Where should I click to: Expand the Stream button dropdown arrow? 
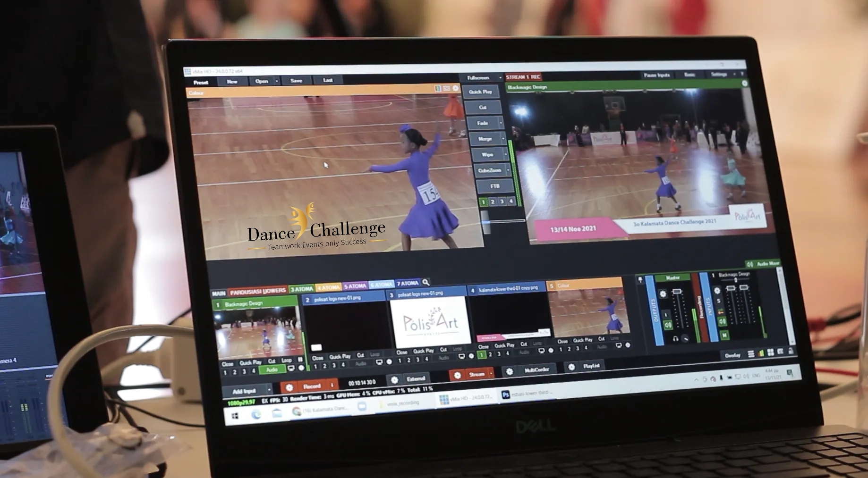(x=491, y=374)
